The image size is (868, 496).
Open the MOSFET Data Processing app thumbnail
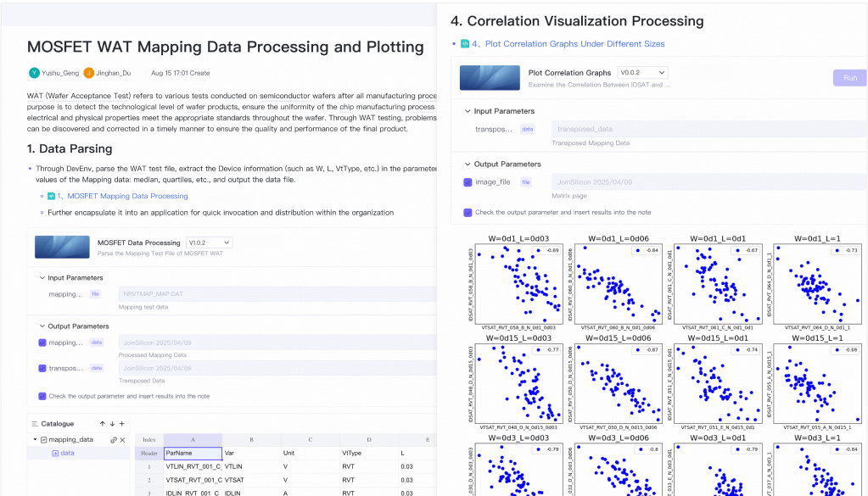(62, 248)
